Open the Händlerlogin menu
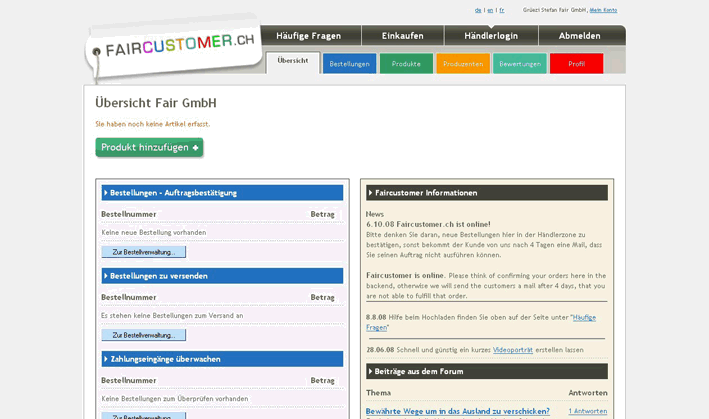This screenshot has width=709, height=419. pyautogui.click(x=491, y=36)
